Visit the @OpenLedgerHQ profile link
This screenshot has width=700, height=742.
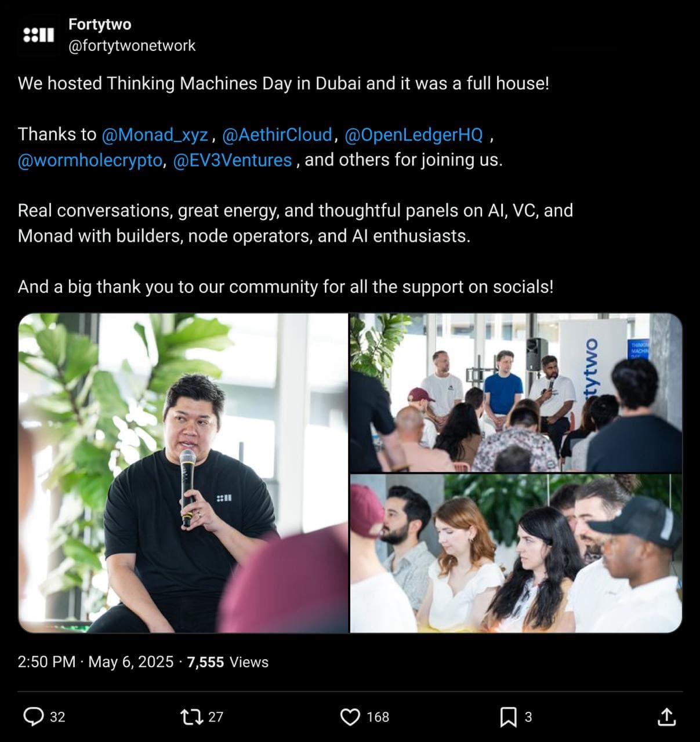click(414, 134)
